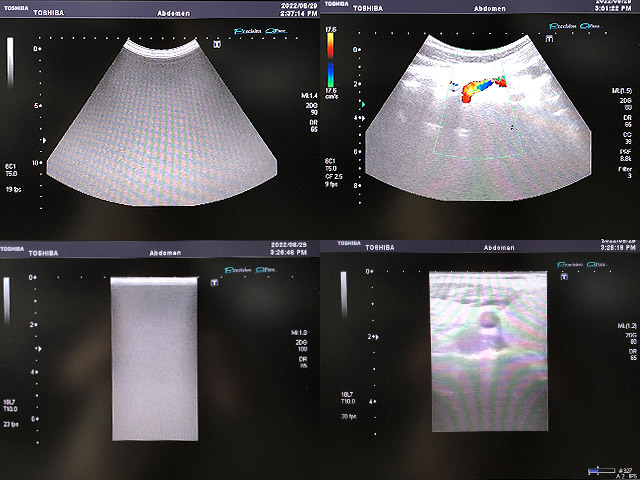This screenshot has width=640, height=480.
Task: Click the Precision Pure logo in the 3:28:18 PM scan
Action: [x=583, y=265]
